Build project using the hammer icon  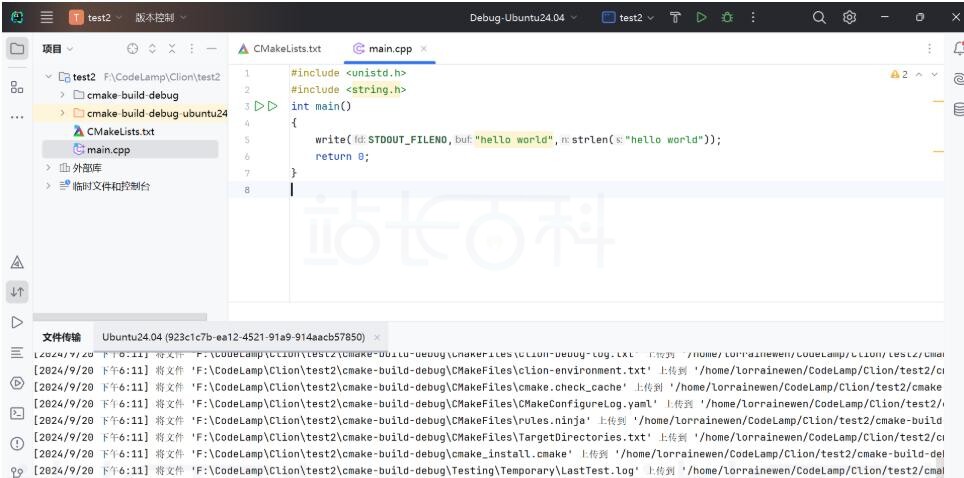coord(675,17)
